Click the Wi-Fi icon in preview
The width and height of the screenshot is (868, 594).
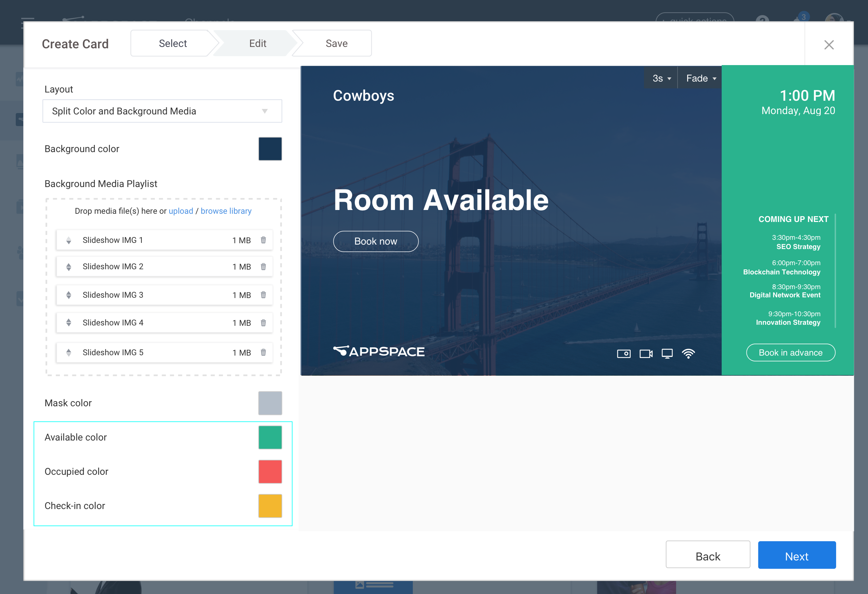point(689,354)
